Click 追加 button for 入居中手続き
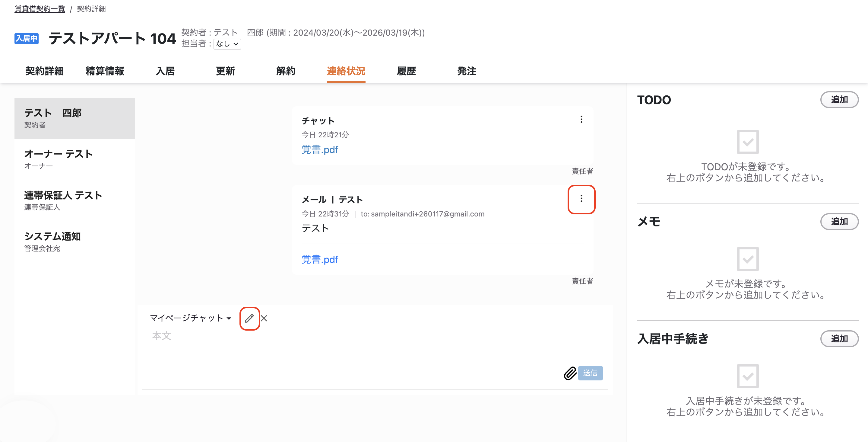 (839, 339)
